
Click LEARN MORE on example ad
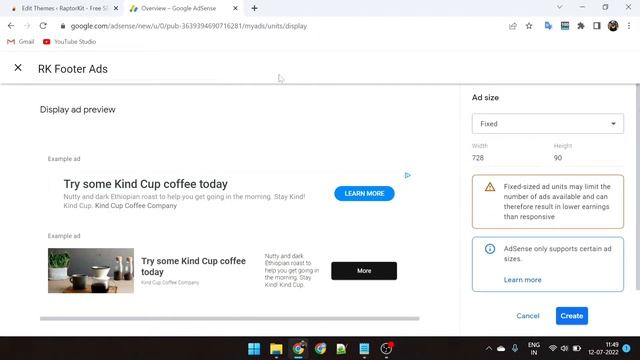coord(364,193)
